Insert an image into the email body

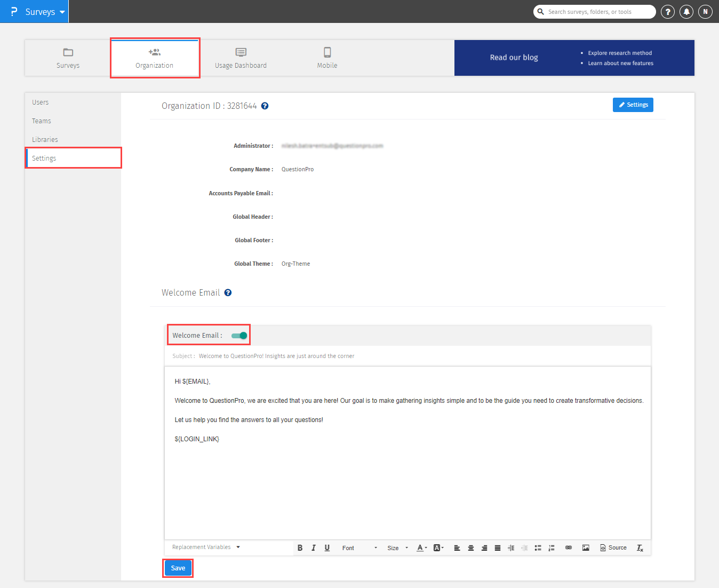click(x=586, y=547)
